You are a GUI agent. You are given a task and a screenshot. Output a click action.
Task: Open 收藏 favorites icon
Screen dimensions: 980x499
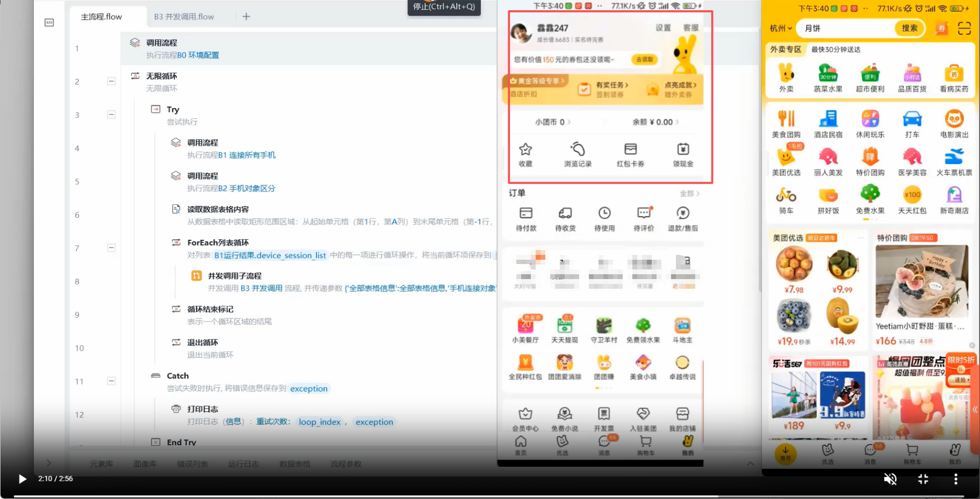point(525,155)
